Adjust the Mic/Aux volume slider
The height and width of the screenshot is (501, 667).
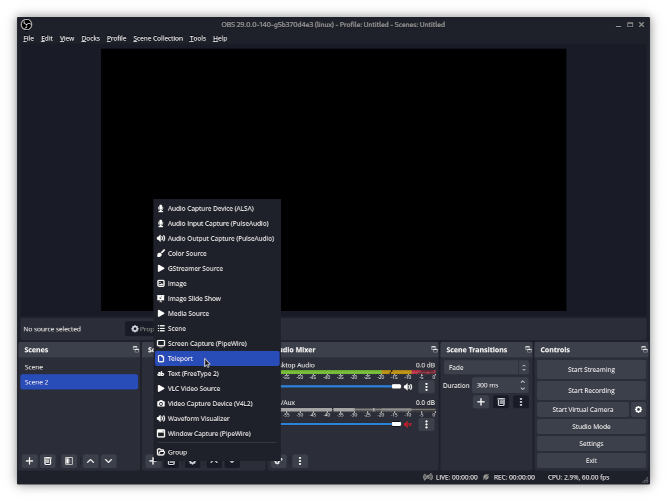[x=341, y=424]
